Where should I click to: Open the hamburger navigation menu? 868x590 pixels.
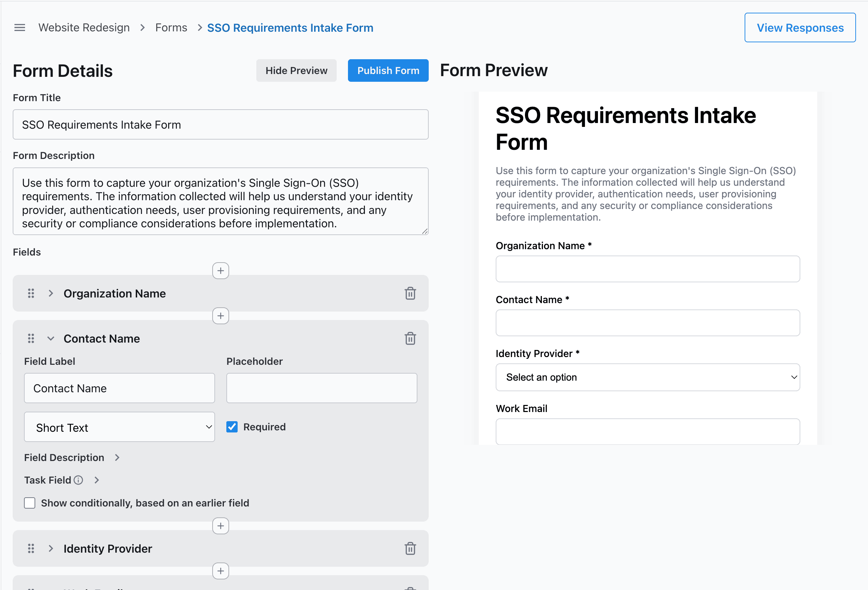pyautogui.click(x=19, y=27)
